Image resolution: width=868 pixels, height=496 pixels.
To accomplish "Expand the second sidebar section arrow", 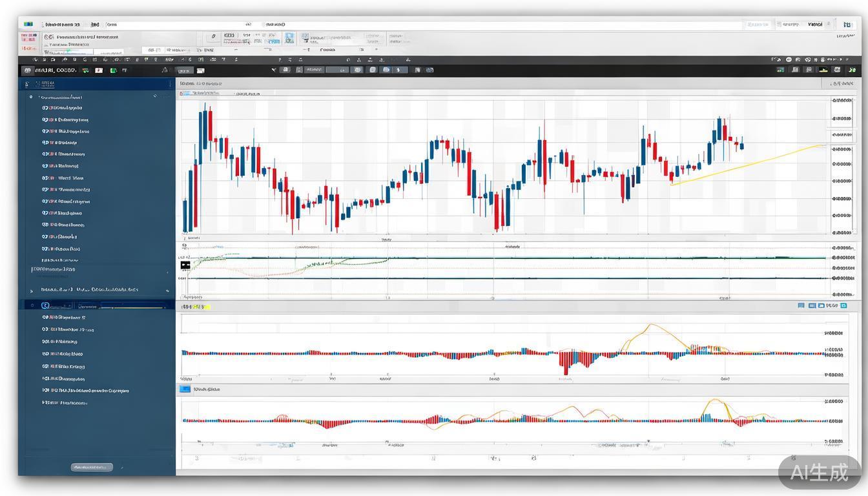I will coord(32,290).
